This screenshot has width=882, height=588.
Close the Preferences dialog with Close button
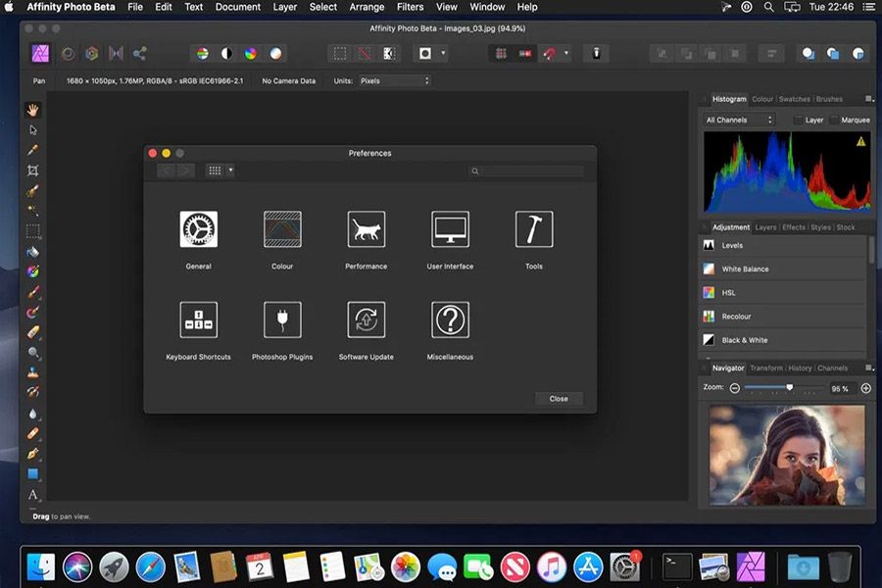pos(559,399)
